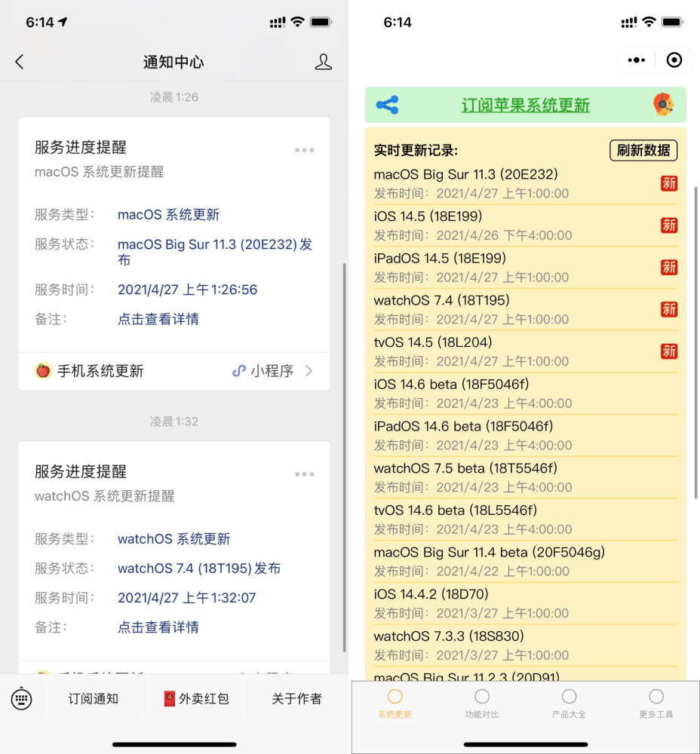The height and width of the screenshot is (754, 700).
Task: Click the 实时更新记录 heading
Action: (416, 151)
